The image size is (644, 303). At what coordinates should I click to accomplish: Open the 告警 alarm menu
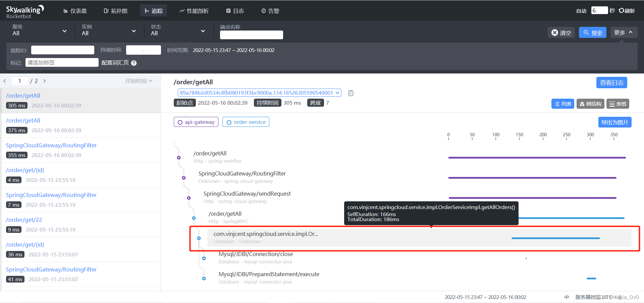(x=270, y=11)
